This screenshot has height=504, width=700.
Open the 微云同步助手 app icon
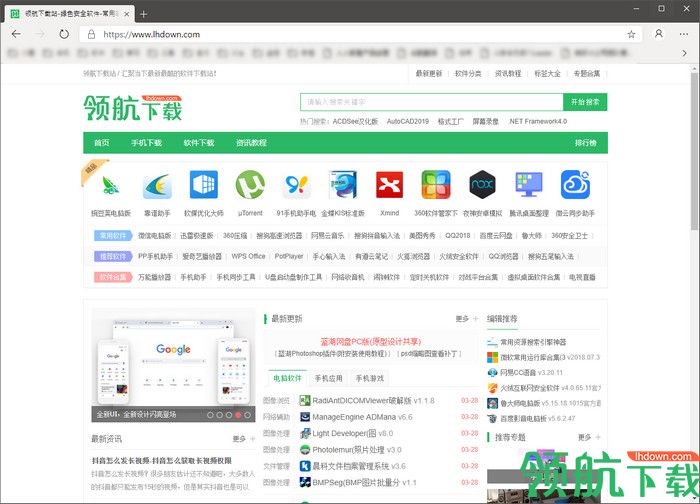click(575, 184)
